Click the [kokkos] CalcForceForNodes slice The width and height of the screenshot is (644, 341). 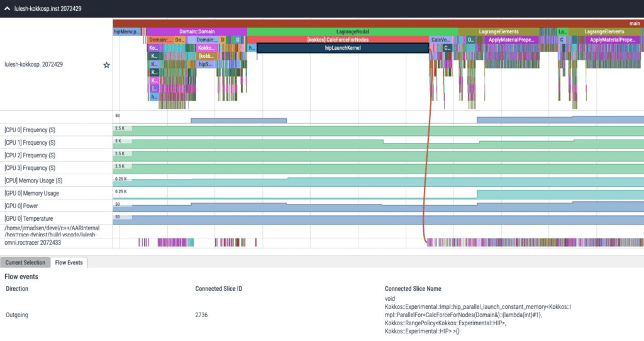click(338, 40)
